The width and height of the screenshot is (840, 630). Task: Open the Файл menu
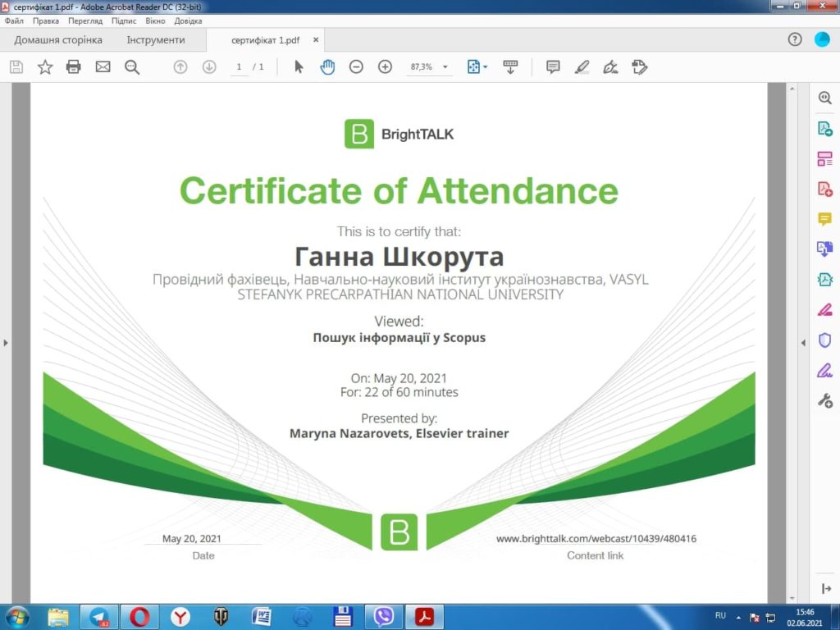point(13,21)
